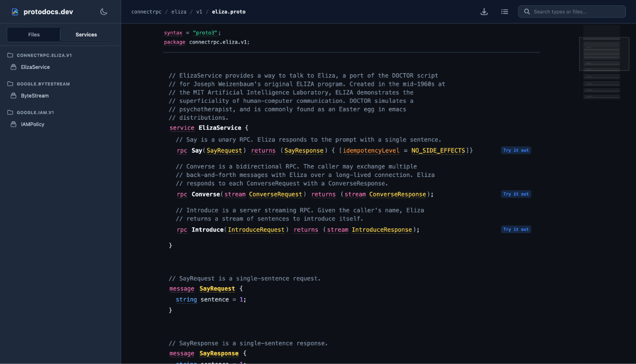Click the download icon in the header

tap(484, 12)
